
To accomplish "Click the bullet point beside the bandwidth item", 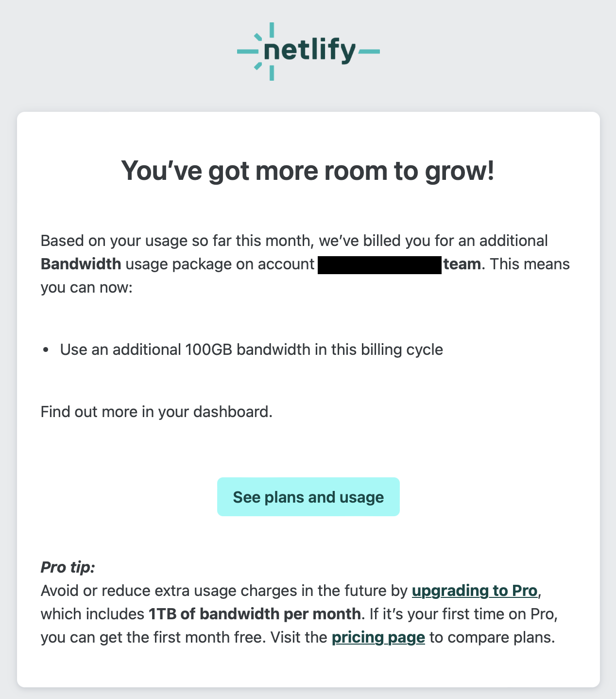I will click(x=46, y=349).
